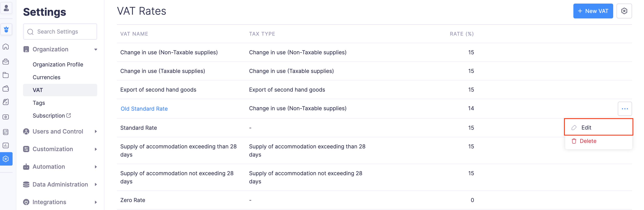
Task: Choose Edit from the row context menu
Action: (x=586, y=127)
